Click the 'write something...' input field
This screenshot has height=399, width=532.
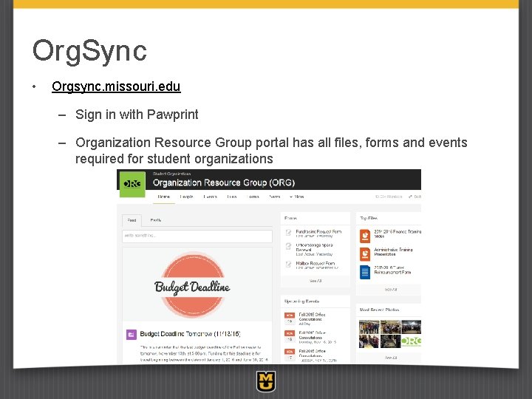[197, 236]
